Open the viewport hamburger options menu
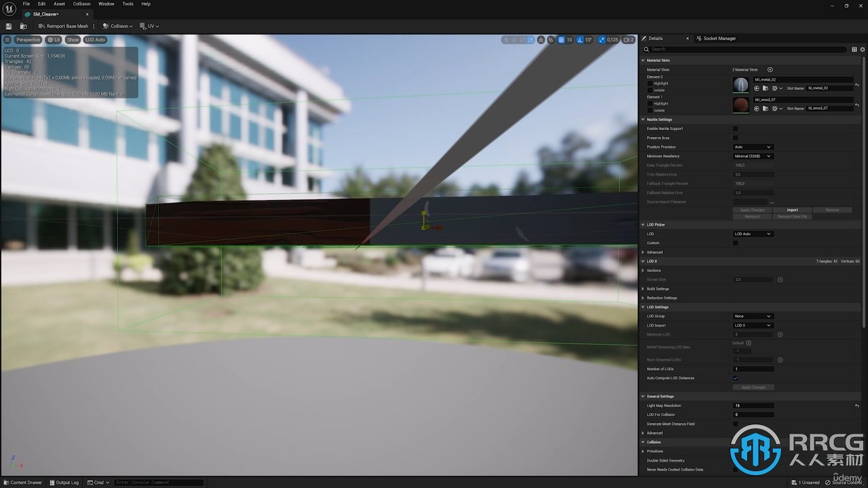868x488 pixels. (7, 40)
